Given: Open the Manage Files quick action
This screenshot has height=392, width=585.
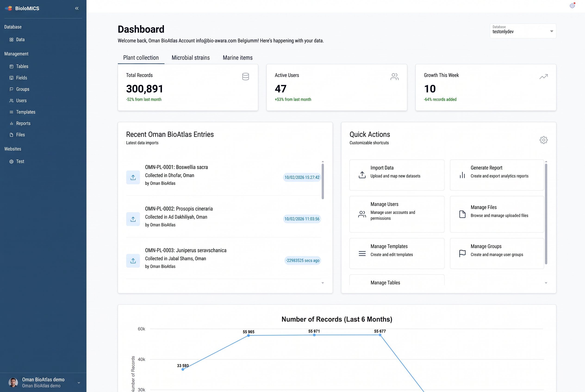Looking at the screenshot, I should pos(497,214).
